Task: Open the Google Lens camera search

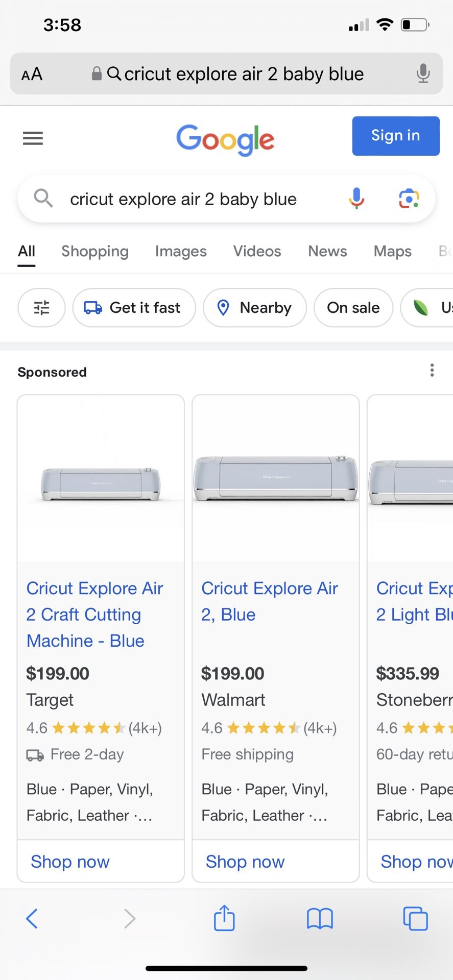Action: [x=408, y=199]
